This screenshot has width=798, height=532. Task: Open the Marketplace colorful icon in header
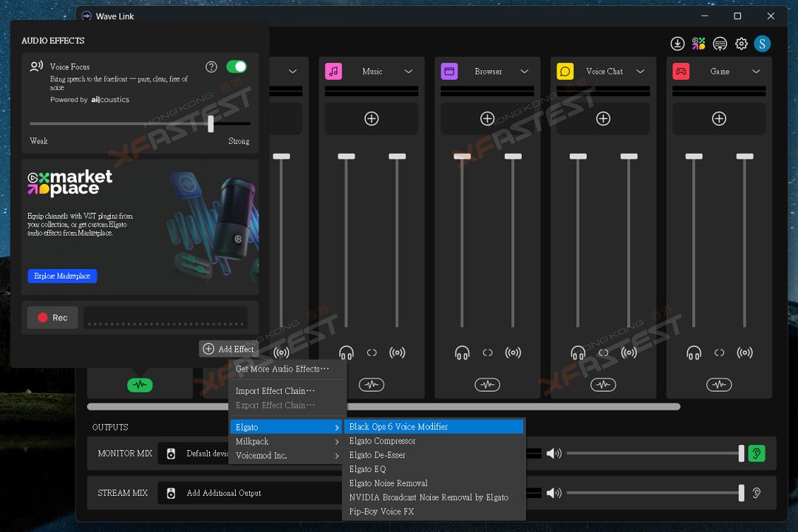click(x=698, y=44)
